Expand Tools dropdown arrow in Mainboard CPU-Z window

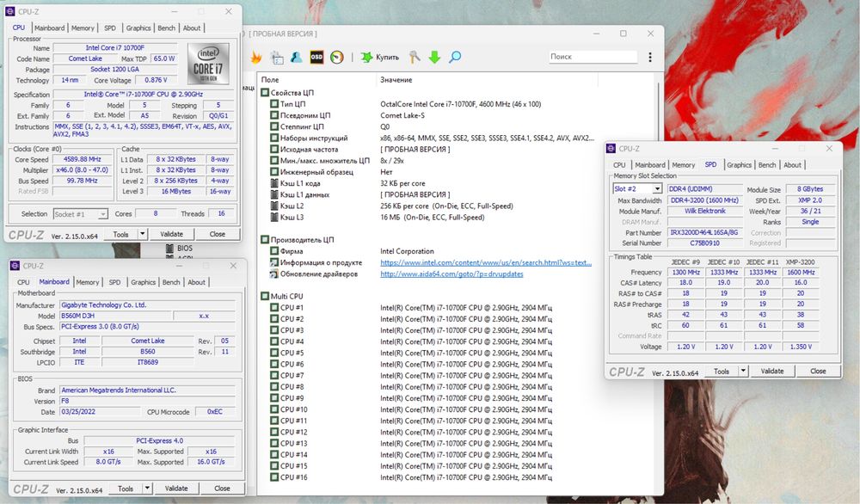(x=146, y=489)
